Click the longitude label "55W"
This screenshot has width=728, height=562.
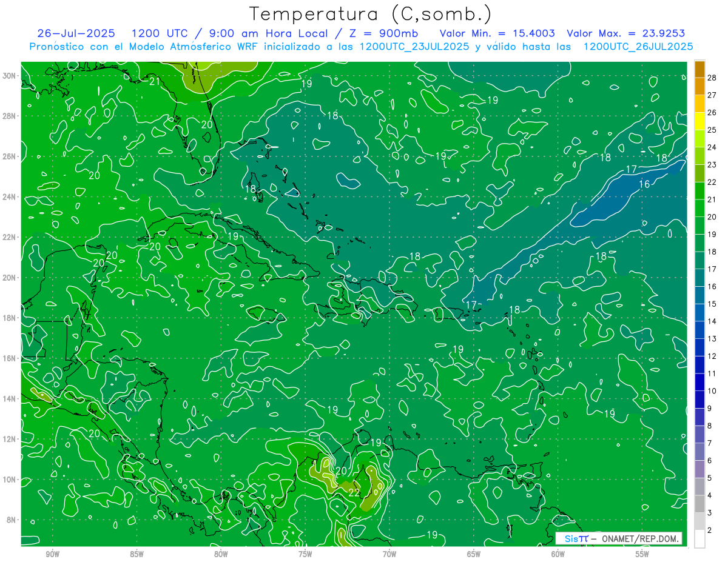point(642,554)
